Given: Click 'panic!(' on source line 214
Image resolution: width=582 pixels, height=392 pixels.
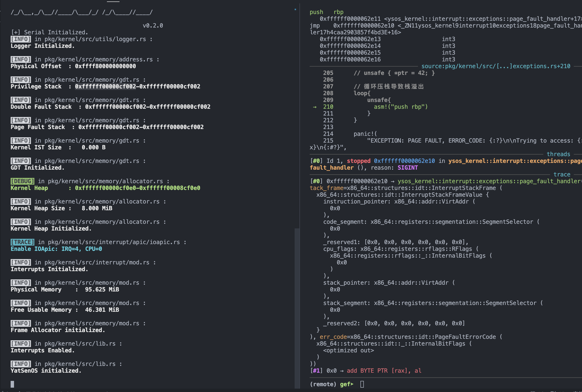Looking at the screenshot, I should pyautogui.click(x=365, y=134).
